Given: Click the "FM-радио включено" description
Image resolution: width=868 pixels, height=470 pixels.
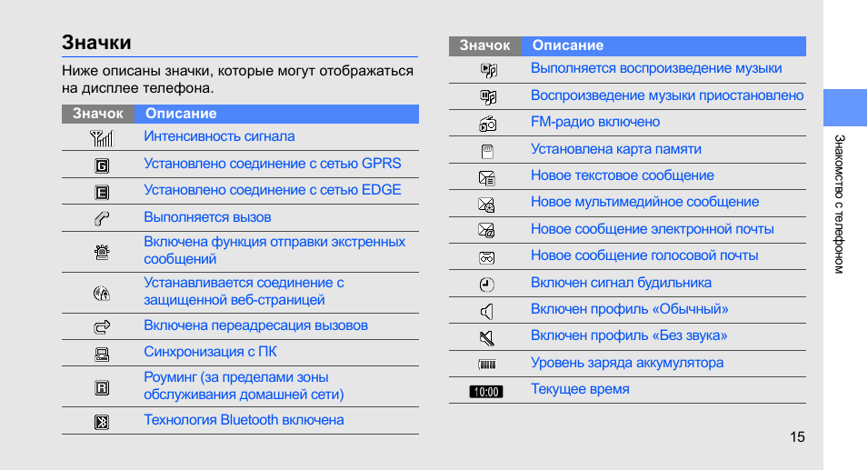Looking at the screenshot, I should [x=595, y=122].
